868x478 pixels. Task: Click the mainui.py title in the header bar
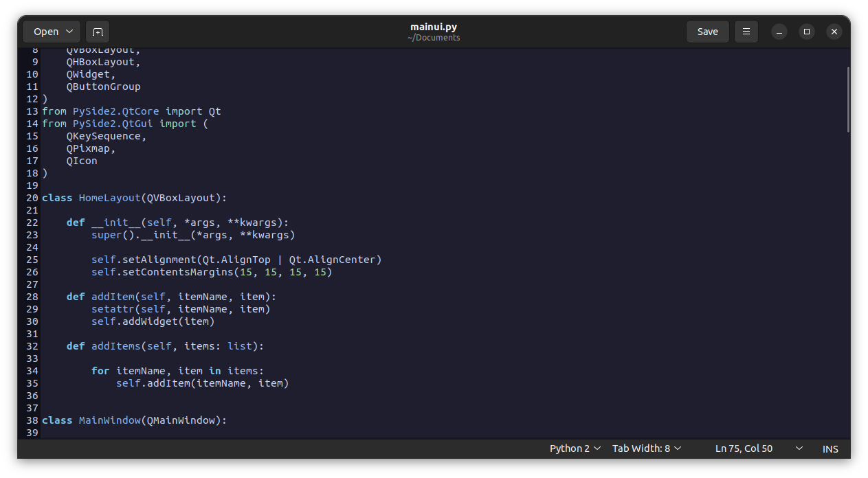point(433,27)
